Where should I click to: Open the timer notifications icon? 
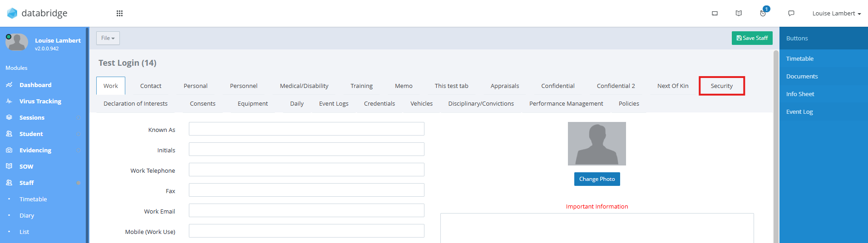click(763, 13)
